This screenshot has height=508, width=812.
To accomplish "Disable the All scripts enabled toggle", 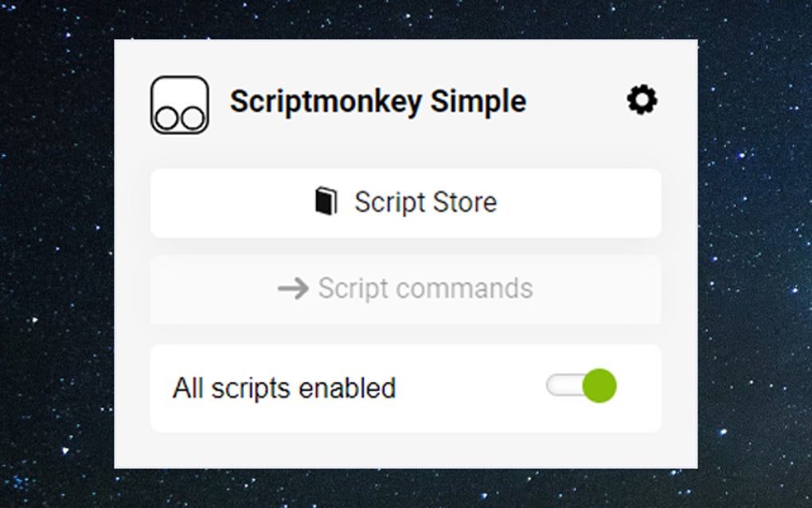I will tap(583, 386).
